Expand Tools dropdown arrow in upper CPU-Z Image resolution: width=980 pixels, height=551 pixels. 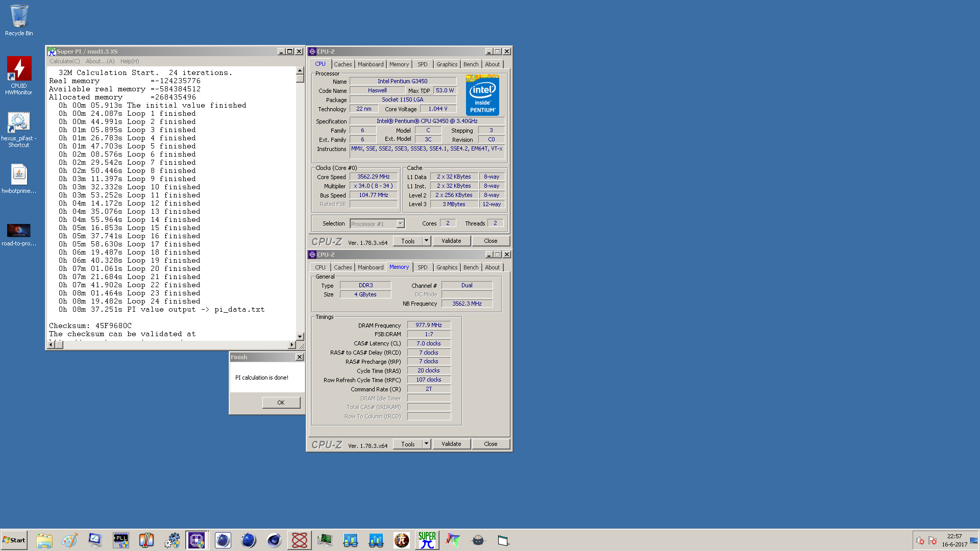tap(427, 241)
